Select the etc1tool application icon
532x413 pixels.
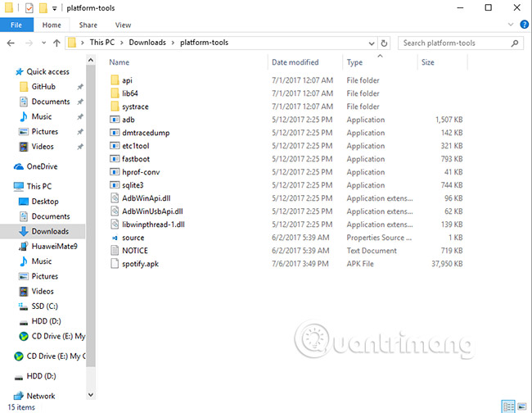[x=115, y=146]
